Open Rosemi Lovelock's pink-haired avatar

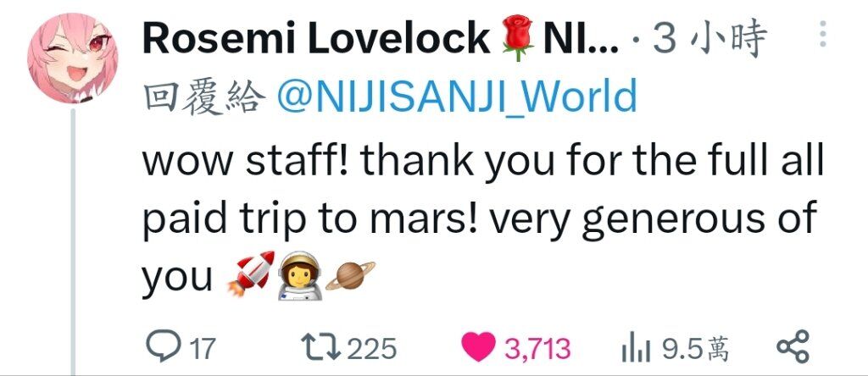(x=73, y=58)
